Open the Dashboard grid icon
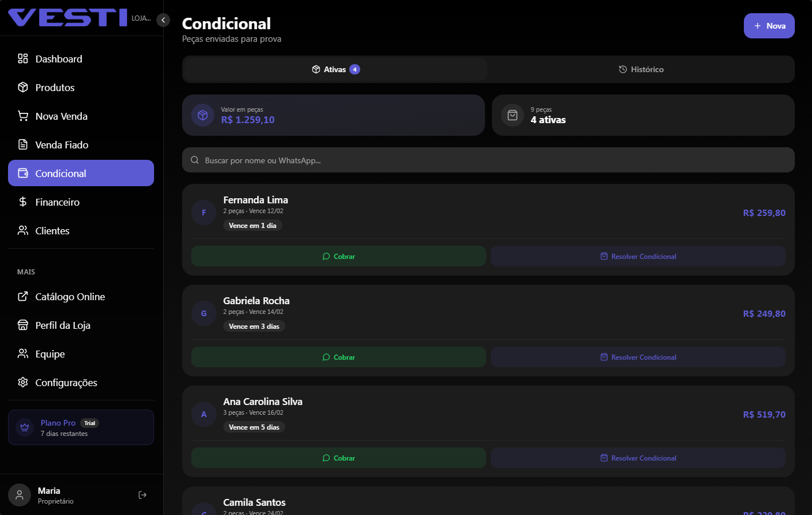This screenshot has height=515, width=812. click(x=23, y=58)
